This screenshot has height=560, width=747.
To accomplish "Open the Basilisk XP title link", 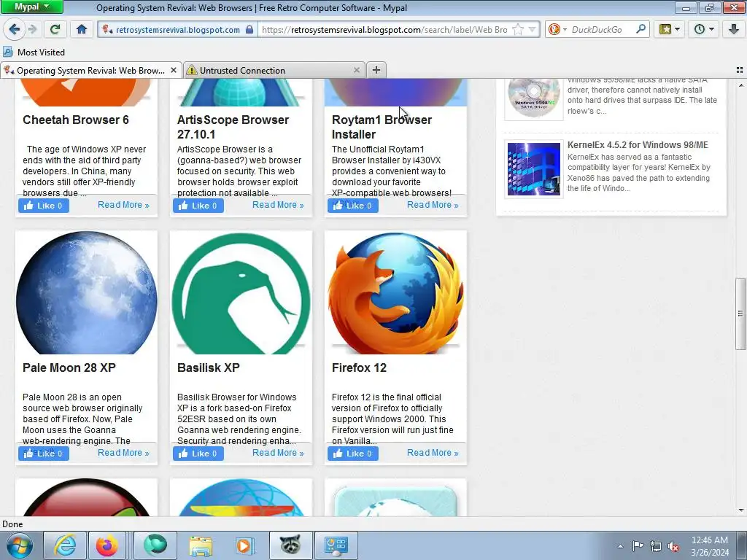I will pyautogui.click(x=208, y=367).
